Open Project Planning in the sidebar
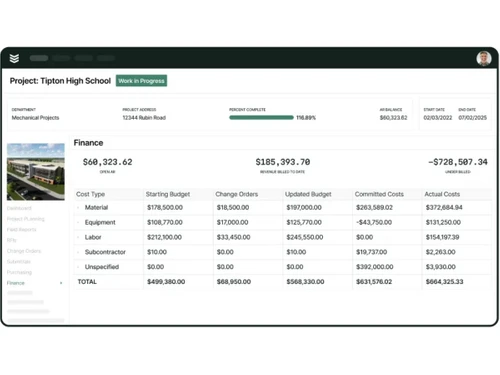The image size is (500, 375). pyautogui.click(x=26, y=219)
